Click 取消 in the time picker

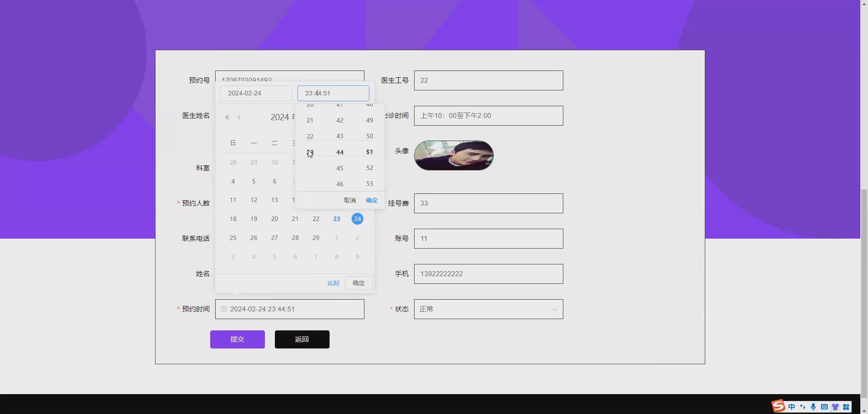pyautogui.click(x=350, y=200)
